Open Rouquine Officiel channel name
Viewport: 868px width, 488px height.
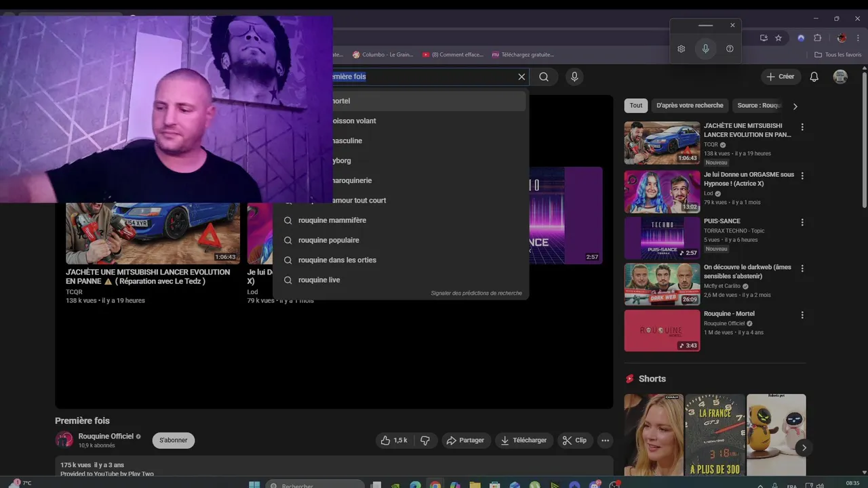[x=106, y=436]
